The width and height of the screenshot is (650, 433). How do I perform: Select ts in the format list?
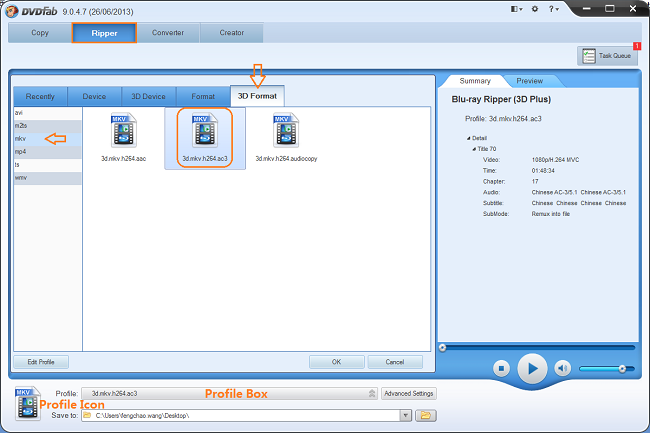coord(48,165)
